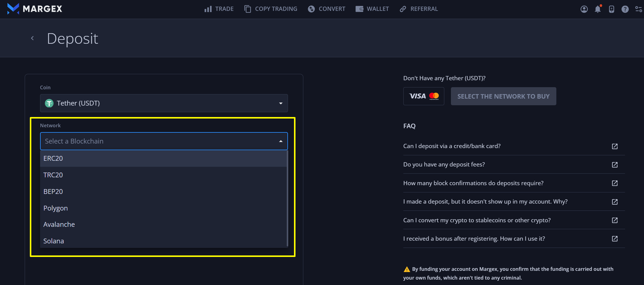This screenshot has height=285, width=644.
Task: Open the user profile icon
Action: coord(584,9)
